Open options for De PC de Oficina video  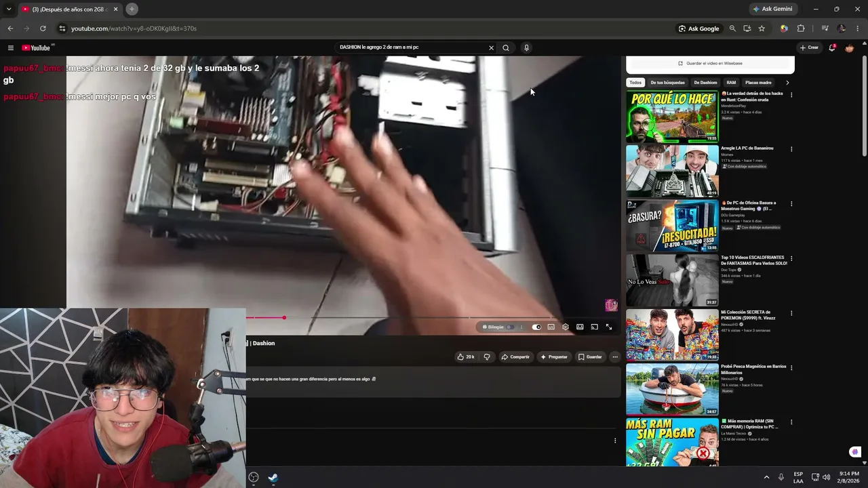coord(791,204)
